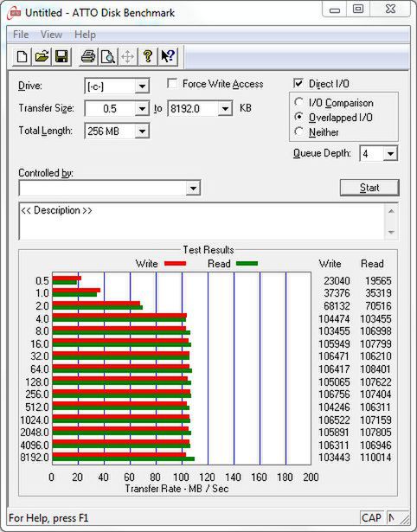Click the red Write legend swatch
The height and width of the screenshot is (532, 417).
[175, 264]
